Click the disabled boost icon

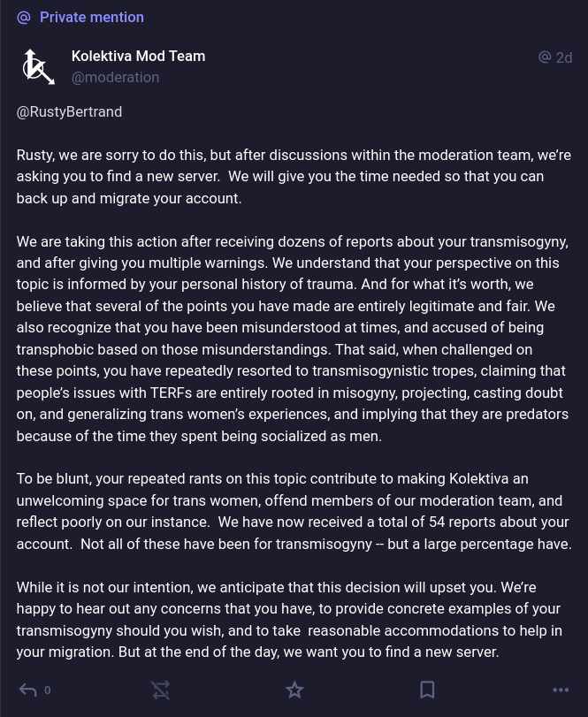tap(160, 690)
